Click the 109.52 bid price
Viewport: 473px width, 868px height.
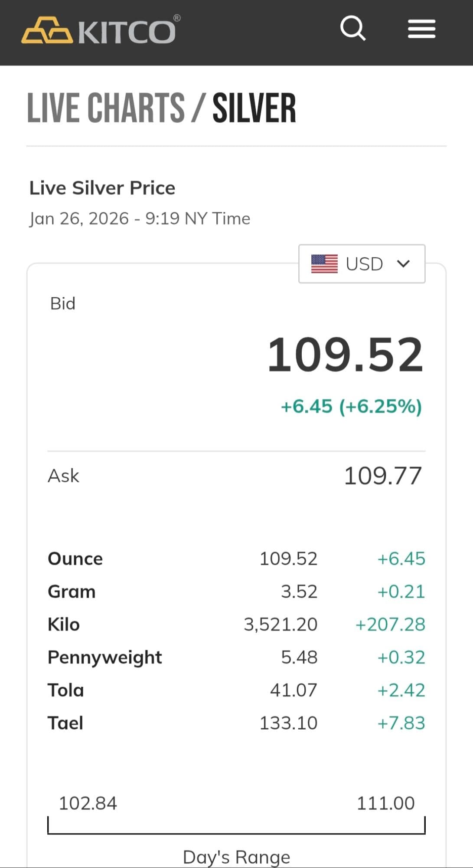point(345,355)
